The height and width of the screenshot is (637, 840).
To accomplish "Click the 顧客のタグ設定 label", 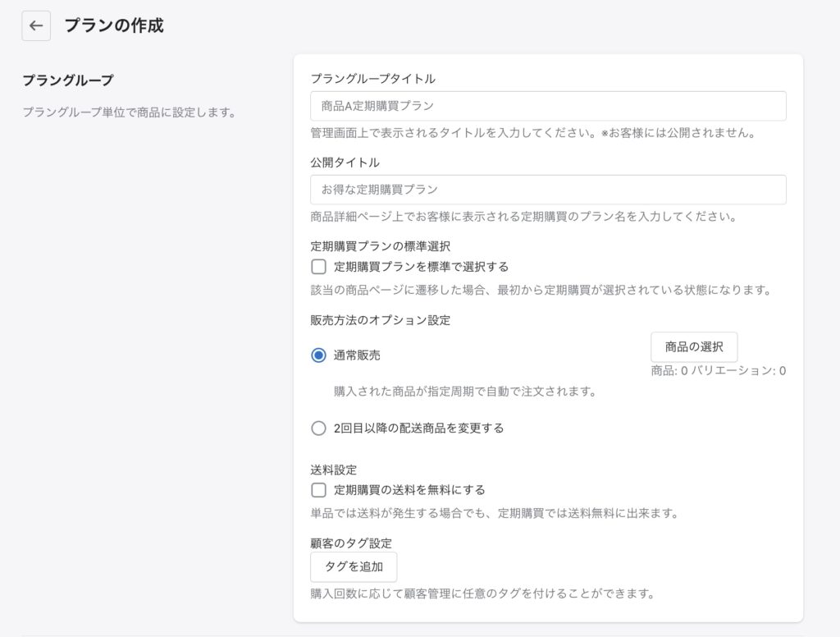I will (x=351, y=543).
